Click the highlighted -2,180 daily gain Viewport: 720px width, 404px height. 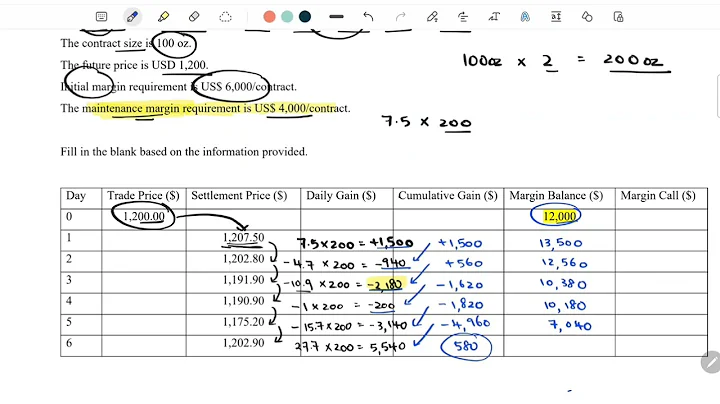point(386,285)
